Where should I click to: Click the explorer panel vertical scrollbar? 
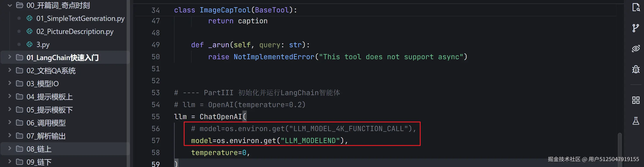pyautogui.click(x=128, y=84)
